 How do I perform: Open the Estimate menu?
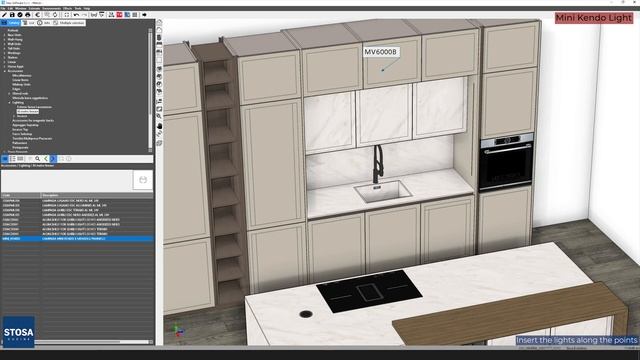(34, 8)
